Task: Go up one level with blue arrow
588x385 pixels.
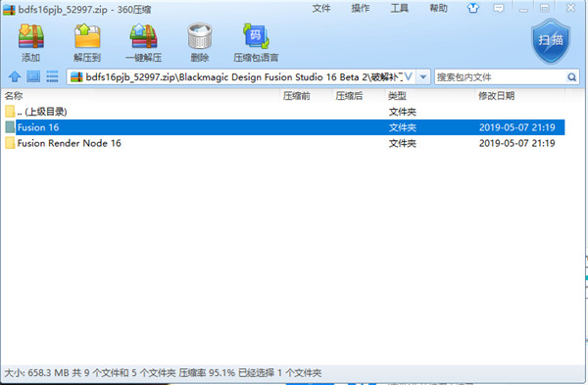Action: click(x=15, y=76)
